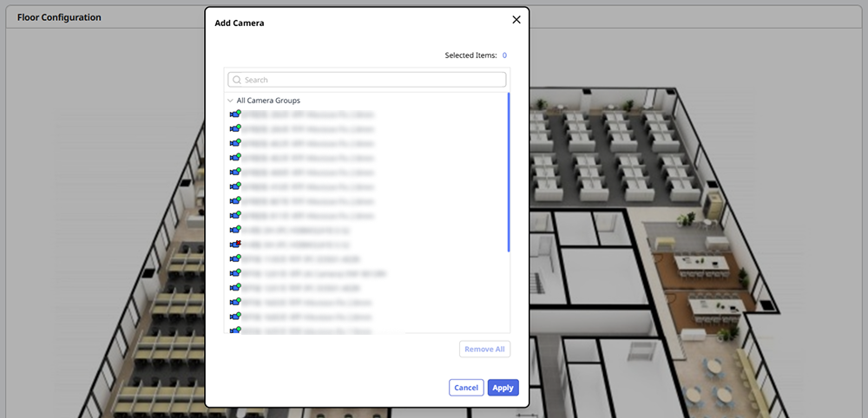Screen dimensions: 868x418
Task: Select the camera icon just below the offline camera
Action: 234,258
